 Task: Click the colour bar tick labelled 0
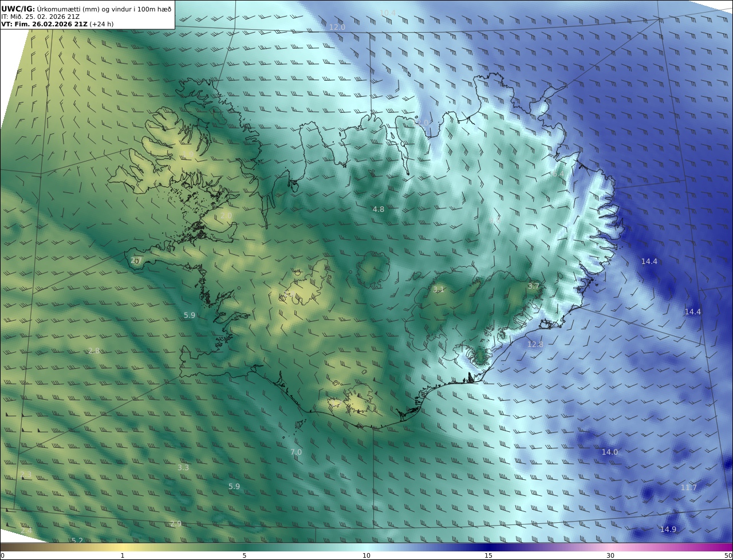click(2, 555)
